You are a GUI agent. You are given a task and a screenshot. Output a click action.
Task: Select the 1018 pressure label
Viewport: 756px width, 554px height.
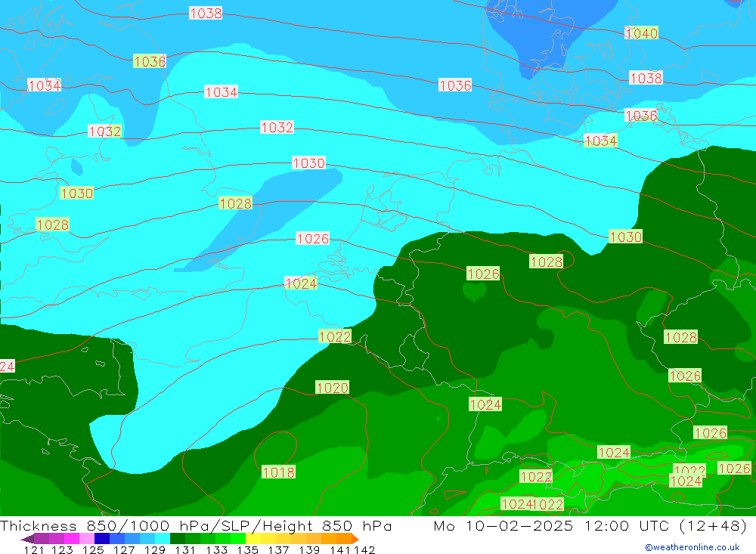point(278,472)
